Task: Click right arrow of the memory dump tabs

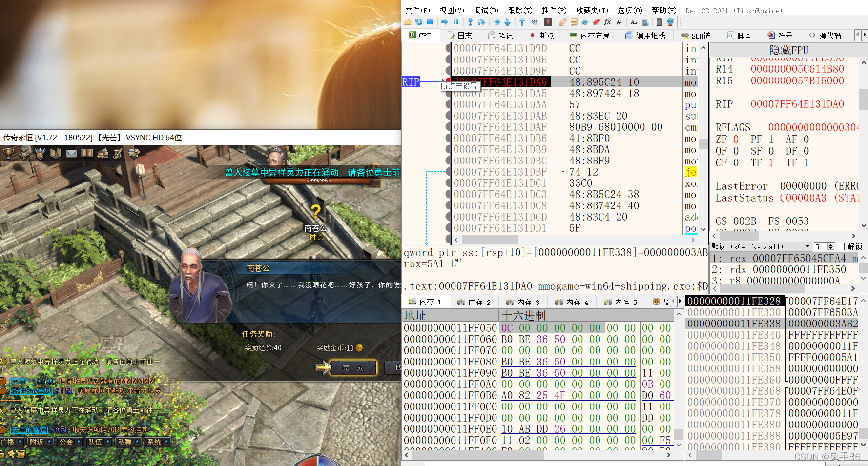Action: tap(680, 302)
